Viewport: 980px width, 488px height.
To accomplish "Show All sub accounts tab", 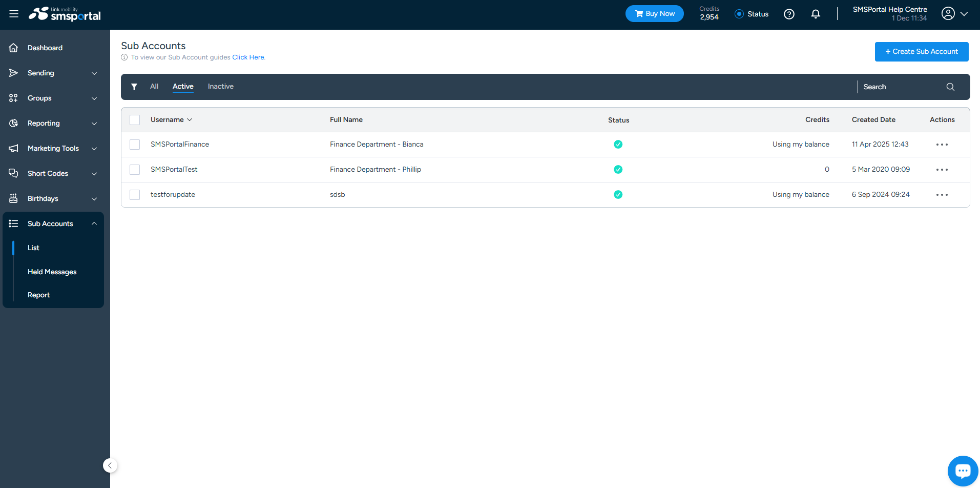I will click(154, 86).
